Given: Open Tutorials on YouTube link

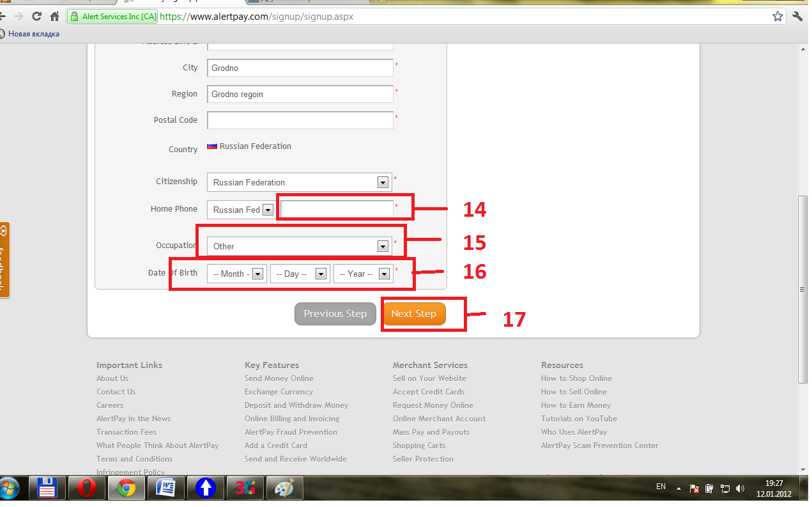Looking at the screenshot, I should coord(579,419).
